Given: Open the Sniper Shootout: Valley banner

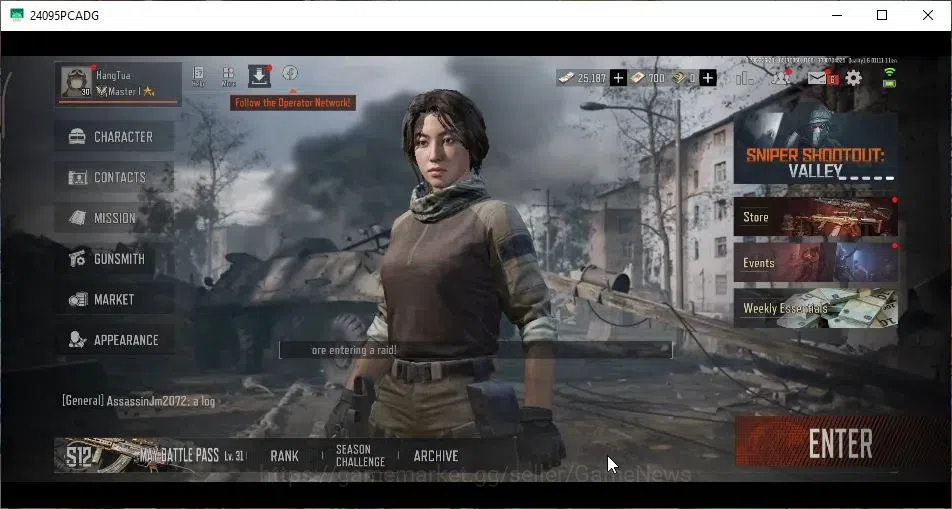Looking at the screenshot, I should 816,148.
